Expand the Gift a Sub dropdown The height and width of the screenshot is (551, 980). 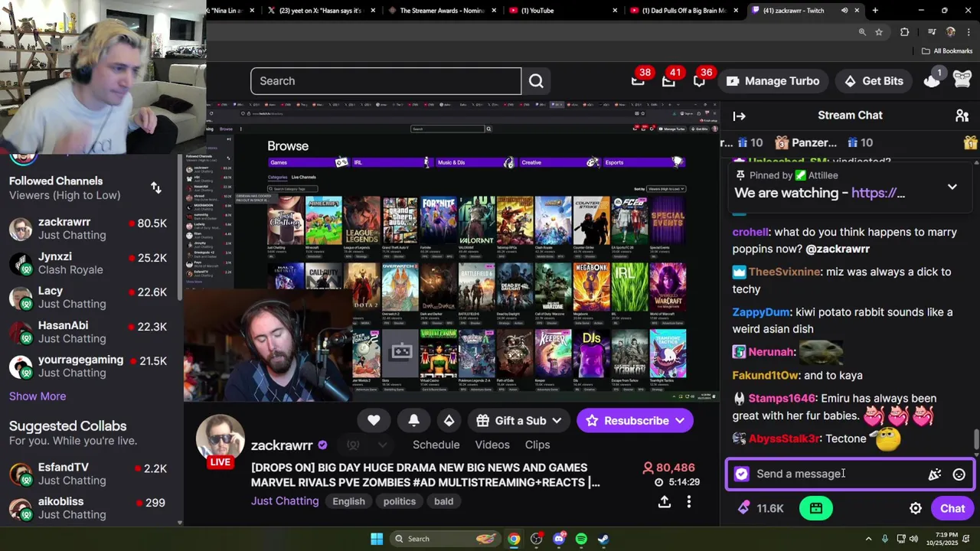557,421
